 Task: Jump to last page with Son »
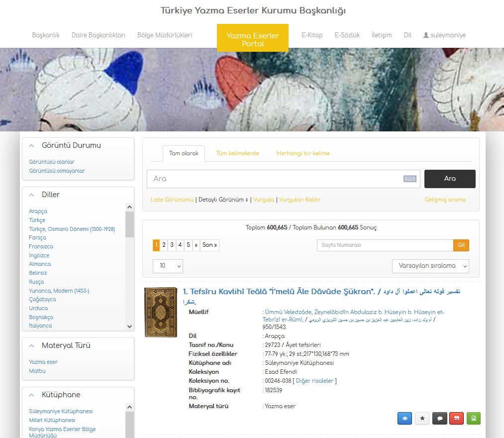[209, 245]
